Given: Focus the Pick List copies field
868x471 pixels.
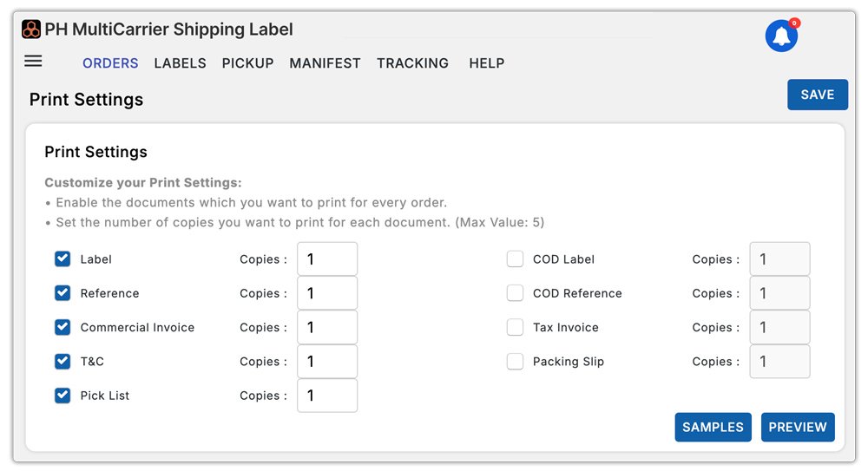Looking at the screenshot, I should click(327, 396).
